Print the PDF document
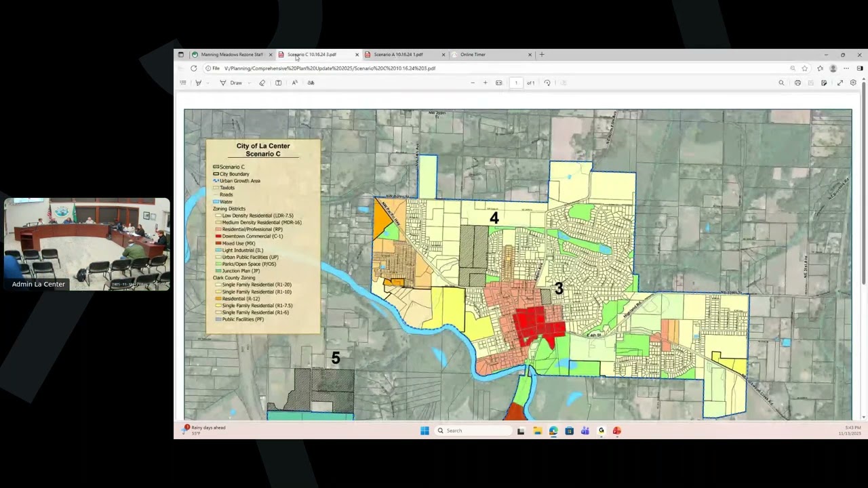868x488 pixels. point(797,83)
